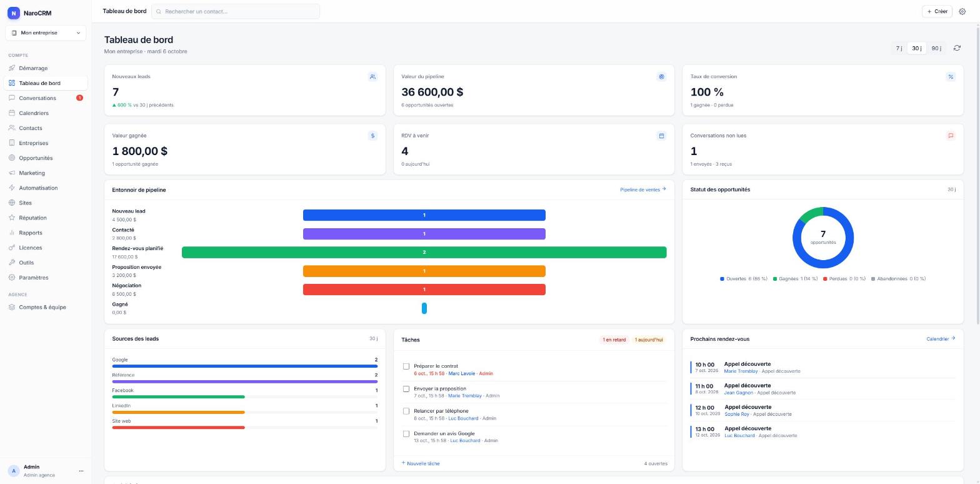Open the Démarrage menu item

46,68
